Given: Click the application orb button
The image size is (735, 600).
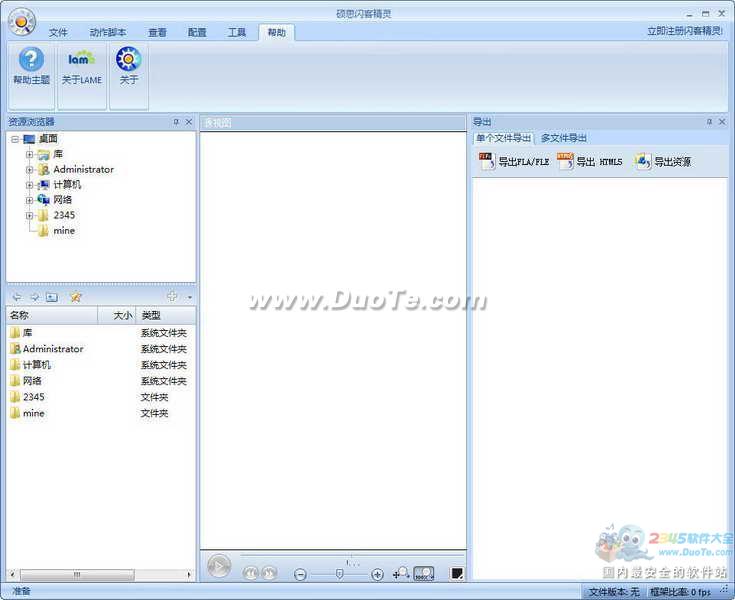Looking at the screenshot, I should pos(22,22).
